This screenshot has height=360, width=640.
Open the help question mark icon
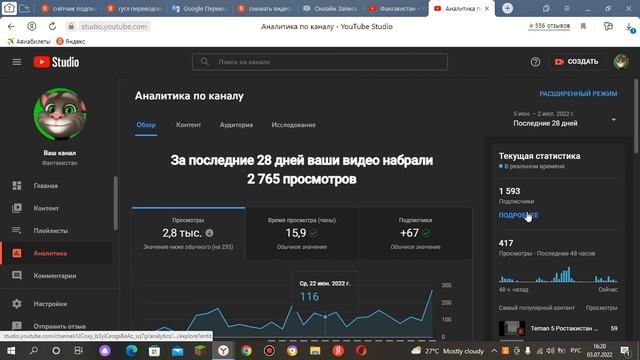[x=535, y=62]
